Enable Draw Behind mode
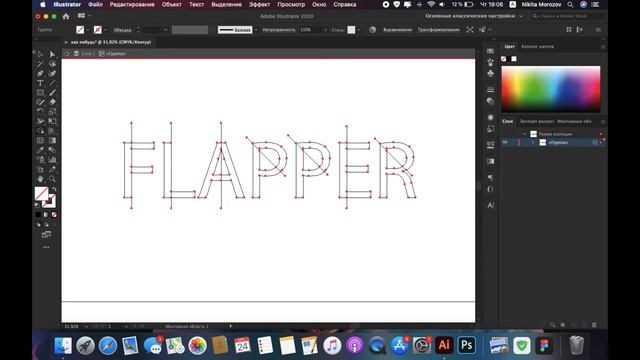Screen dimensions: 640x360 point(46,224)
